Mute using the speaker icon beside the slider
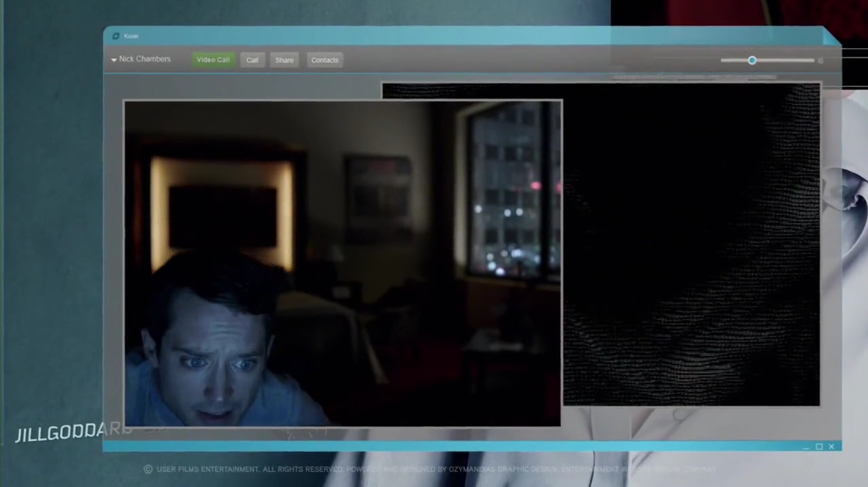 [821, 61]
